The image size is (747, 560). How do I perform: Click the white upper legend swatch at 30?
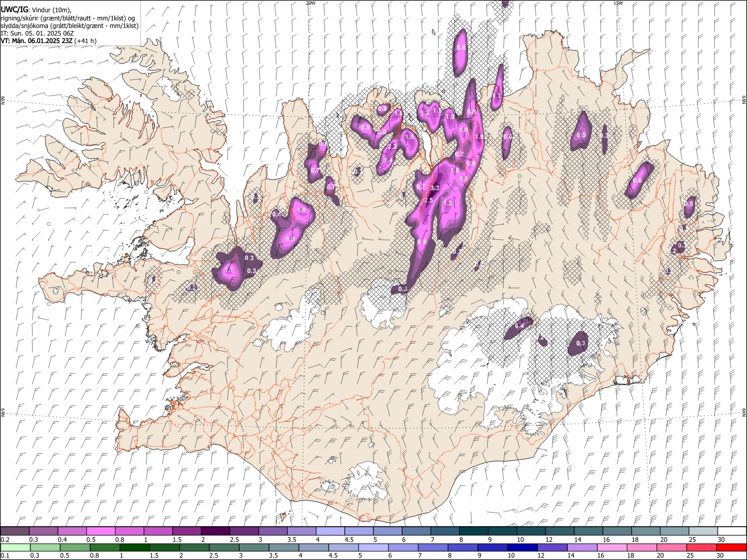(731, 531)
